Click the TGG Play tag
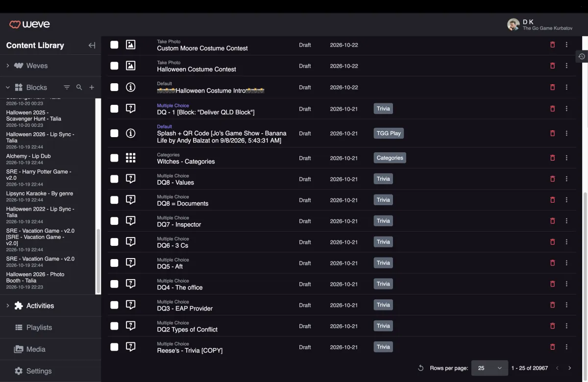 389,133
